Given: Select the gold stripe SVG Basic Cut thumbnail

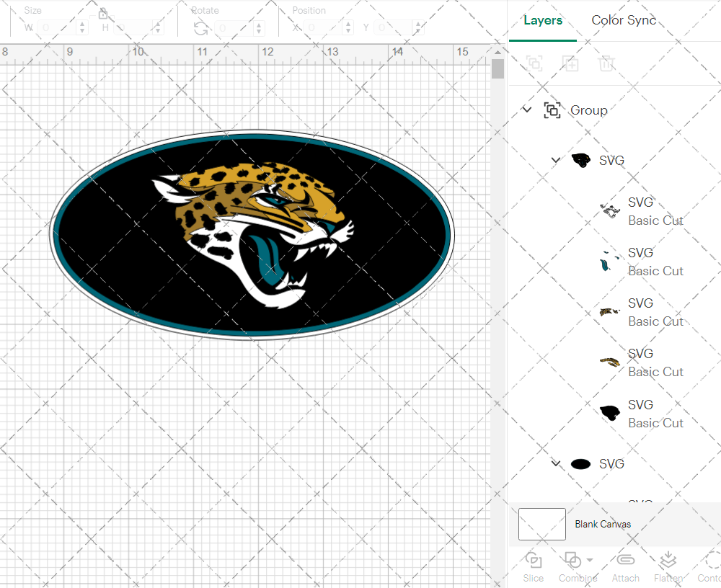Looking at the screenshot, I should (610, 362).
